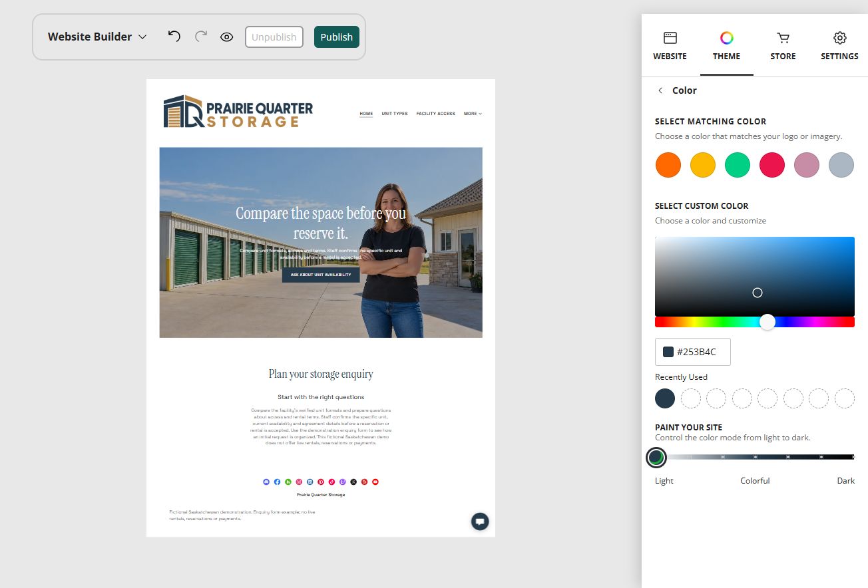Click the Twitch social icon
Image resolution: width=868 pixels, height=588 pixels.
[x=343, y=482]
